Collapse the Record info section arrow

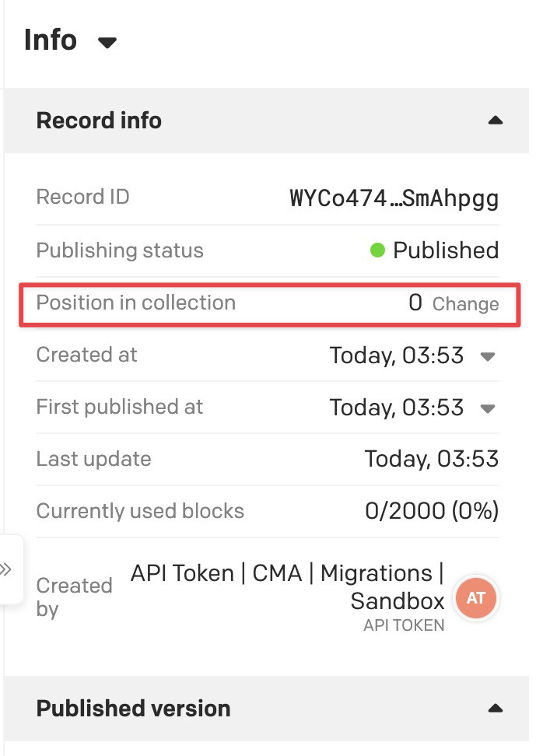click(495, 121)
